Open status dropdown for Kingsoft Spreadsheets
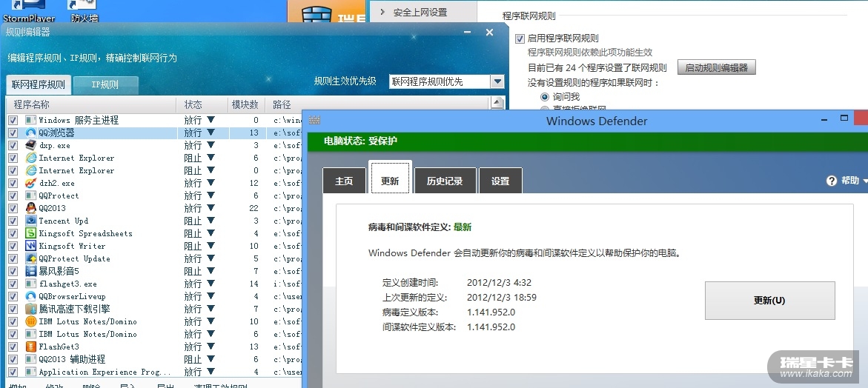Image resolution: width=868 pixels, height=388 pixels. click(211, 233)
